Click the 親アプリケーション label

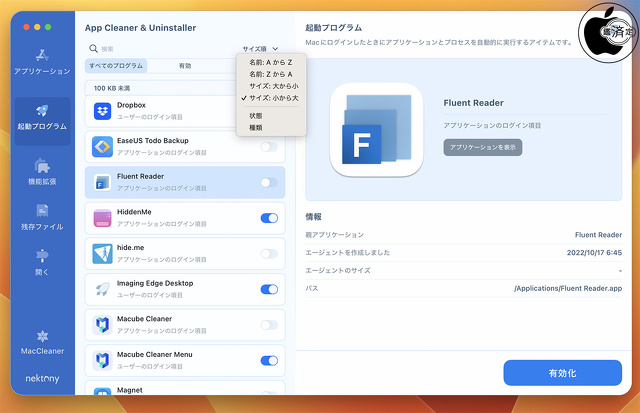click(335, 235)
